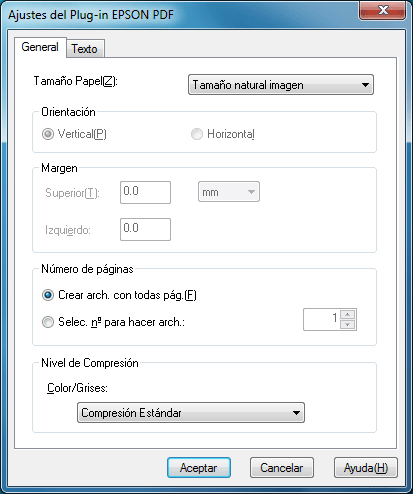Click the Izquierdo margin input field

tap(145, 229)
